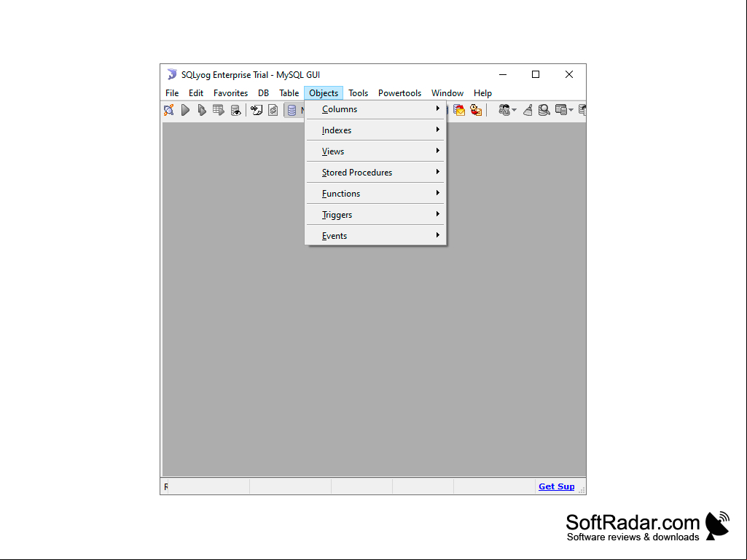Open the Powertools menu

399,93
